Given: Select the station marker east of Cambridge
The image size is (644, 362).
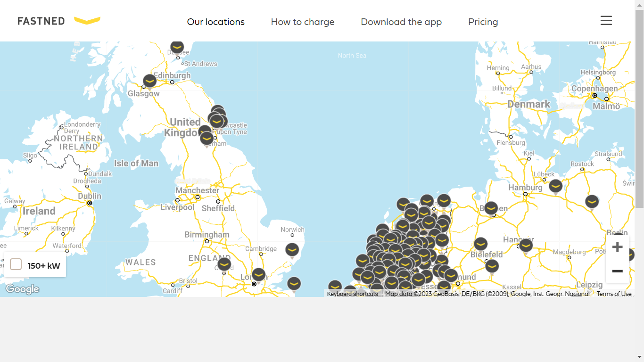Looking at the screenshot, I should point(292,251).
